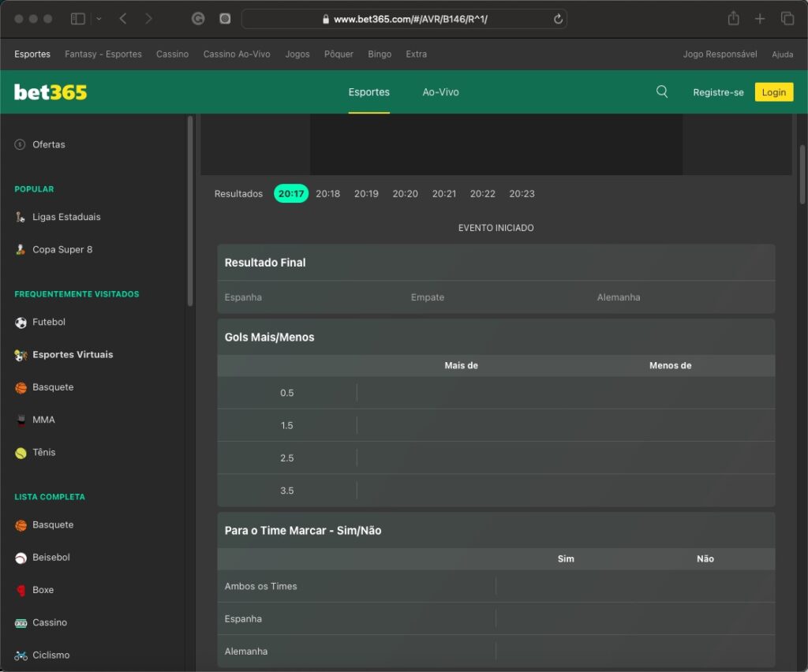Viewport: 808px width, 672px height.
Task: Open the Jogo Responsável link
Action: point(720,54)
